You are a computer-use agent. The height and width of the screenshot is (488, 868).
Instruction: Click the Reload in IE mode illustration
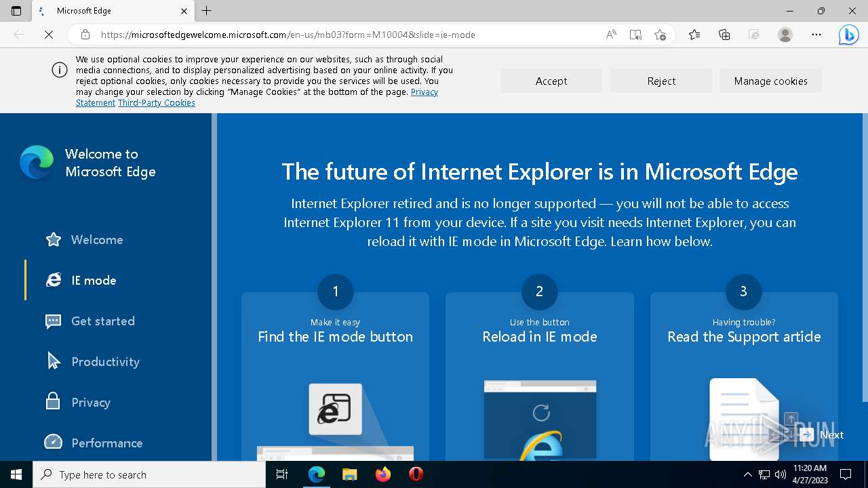540,420
